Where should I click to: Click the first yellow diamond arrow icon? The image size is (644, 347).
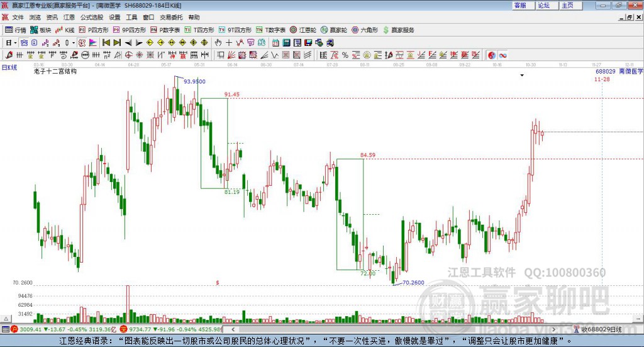pos(150,43)
